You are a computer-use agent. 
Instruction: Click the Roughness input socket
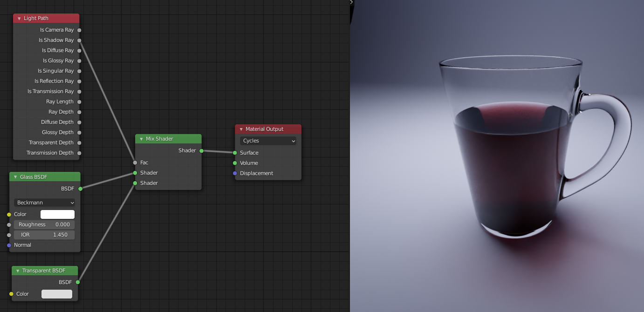(9, 225)
